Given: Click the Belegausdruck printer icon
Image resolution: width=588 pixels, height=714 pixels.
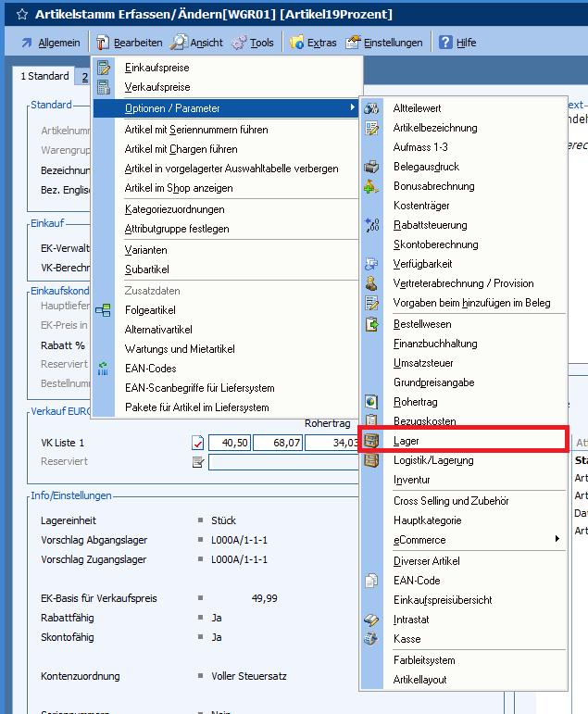Looking at the screenshot, I should [x=371, y=167].
